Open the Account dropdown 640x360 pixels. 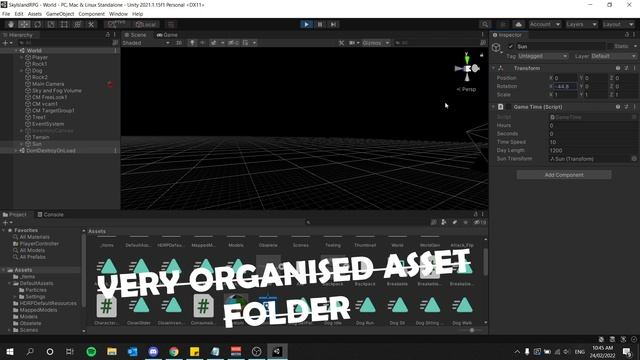(544, 24)
